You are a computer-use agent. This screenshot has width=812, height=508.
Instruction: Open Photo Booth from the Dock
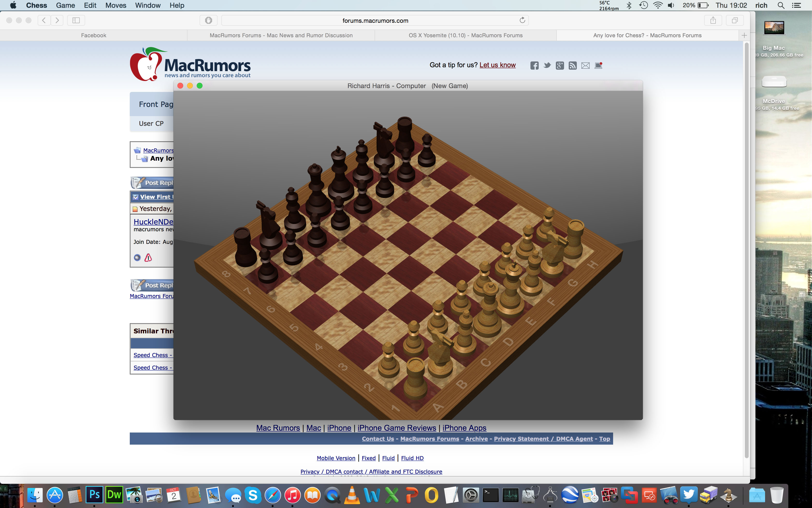tap(609, 495)
